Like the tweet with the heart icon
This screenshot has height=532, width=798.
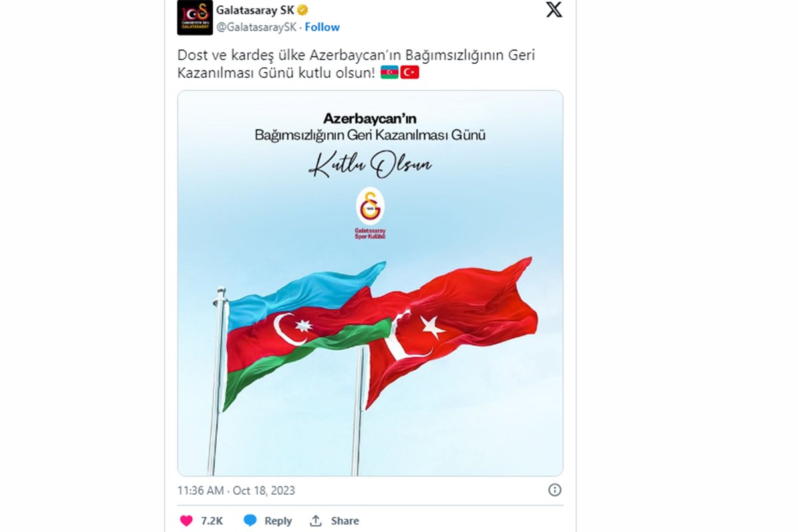187,521
